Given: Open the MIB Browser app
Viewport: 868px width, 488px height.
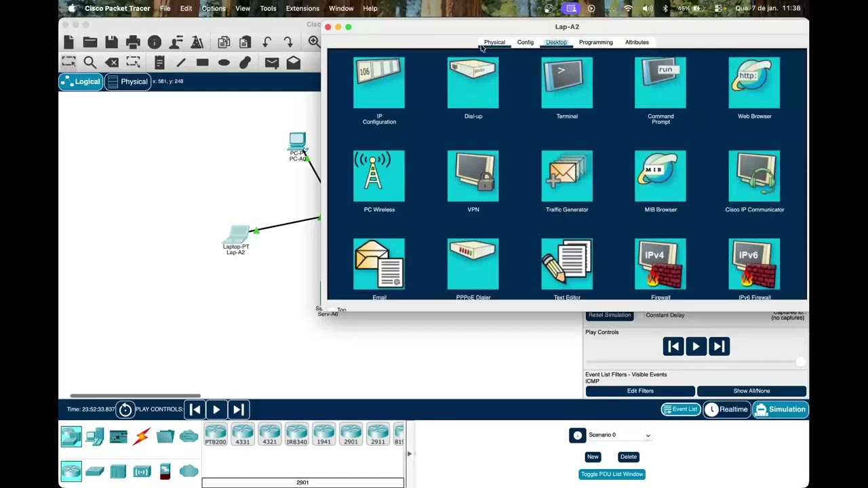Looking at the screenshot, I should 660,176.
